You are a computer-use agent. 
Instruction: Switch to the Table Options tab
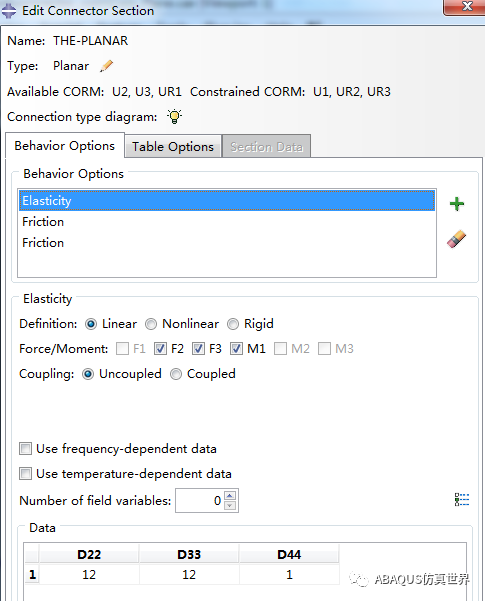tap(173, 146)
